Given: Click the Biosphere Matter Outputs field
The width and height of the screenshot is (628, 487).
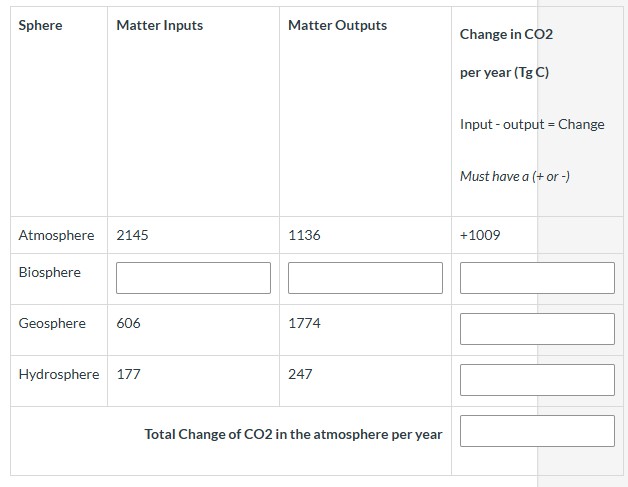Looking at the screenshot, I should point(365,278).
